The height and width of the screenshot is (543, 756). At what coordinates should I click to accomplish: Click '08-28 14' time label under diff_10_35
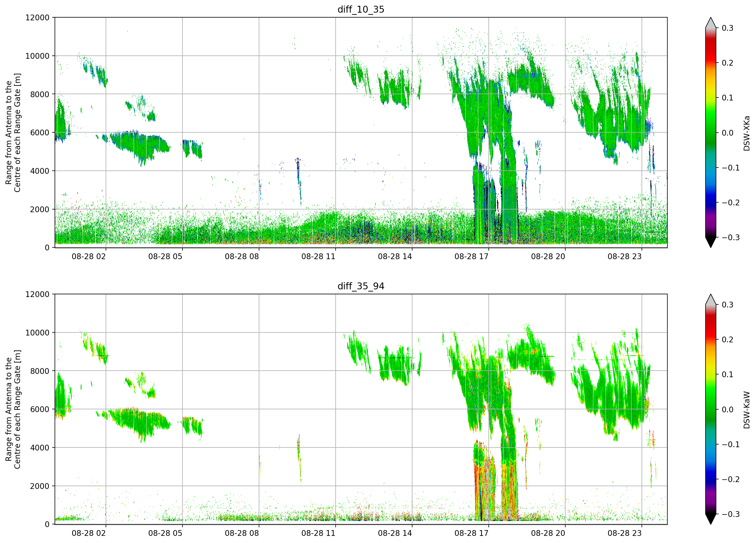[x=395, y=256]
